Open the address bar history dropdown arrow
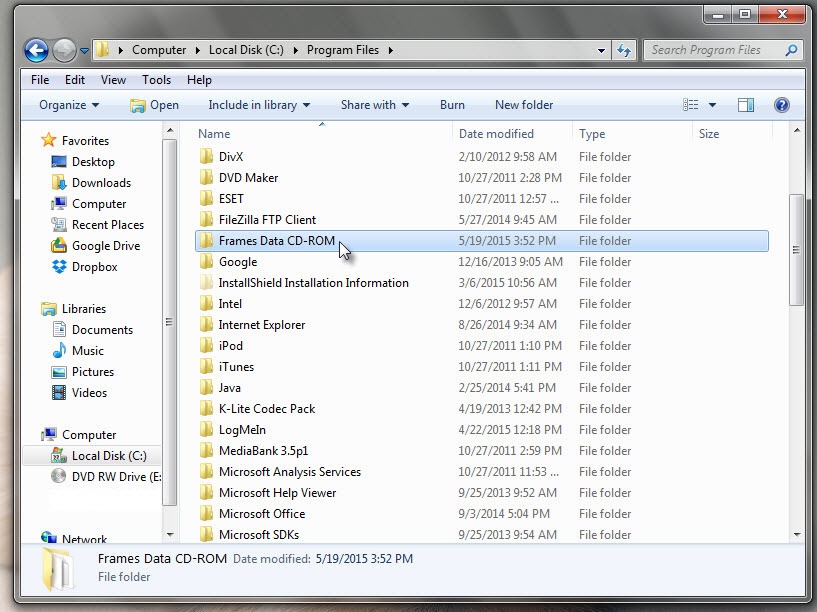 click(601, 51)
